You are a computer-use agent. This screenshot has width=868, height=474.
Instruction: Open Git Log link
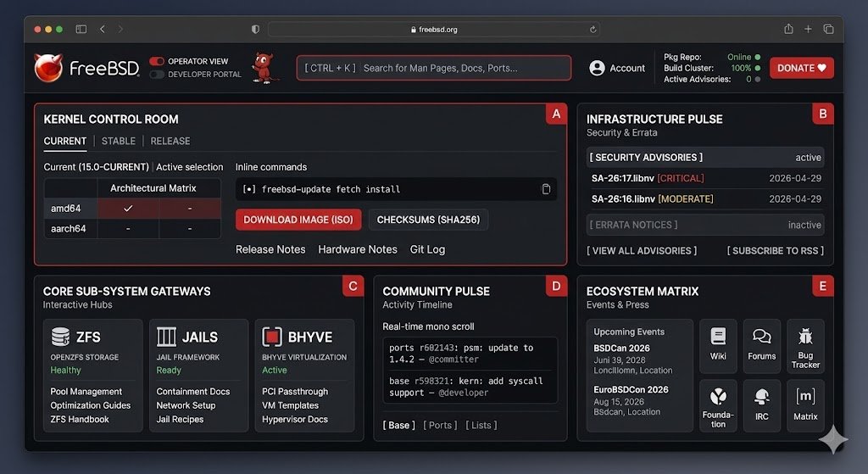pyautogui.click(x=427, y=250)
